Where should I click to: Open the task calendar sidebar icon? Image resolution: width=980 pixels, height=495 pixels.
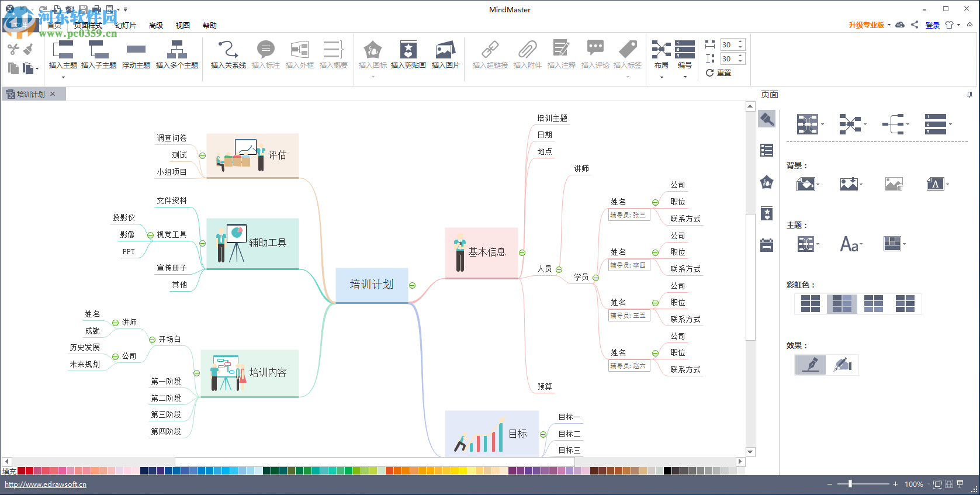coord(767,245)
